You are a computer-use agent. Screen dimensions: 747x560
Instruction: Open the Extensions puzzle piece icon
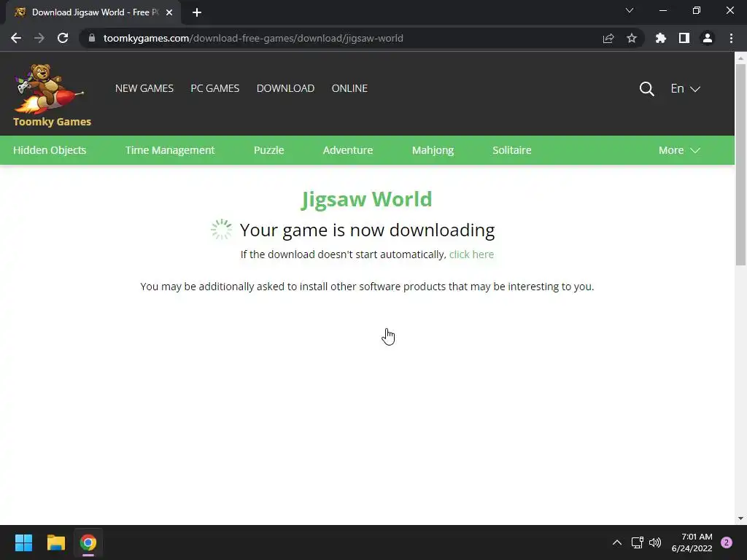660,38
